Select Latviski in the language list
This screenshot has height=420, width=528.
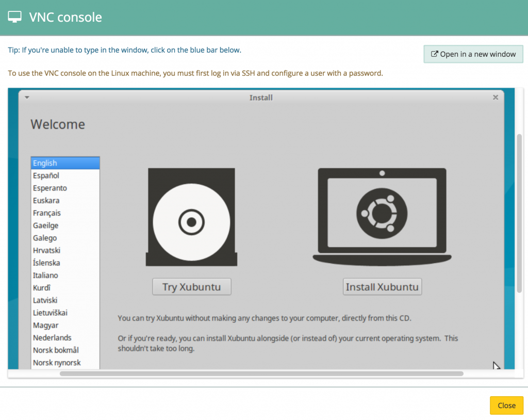coord(65,300)
